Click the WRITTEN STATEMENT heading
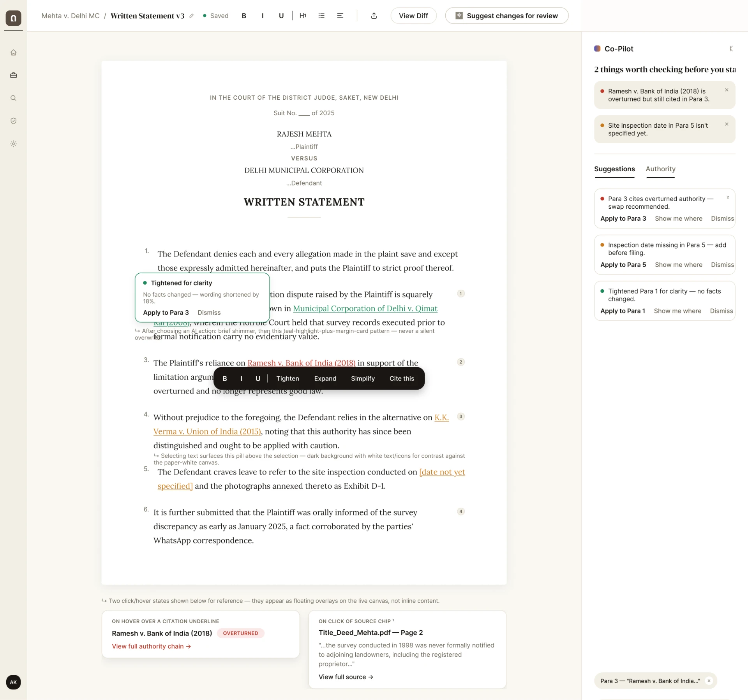The width and height of the screenshot is (748, 700). pos(304,202)
